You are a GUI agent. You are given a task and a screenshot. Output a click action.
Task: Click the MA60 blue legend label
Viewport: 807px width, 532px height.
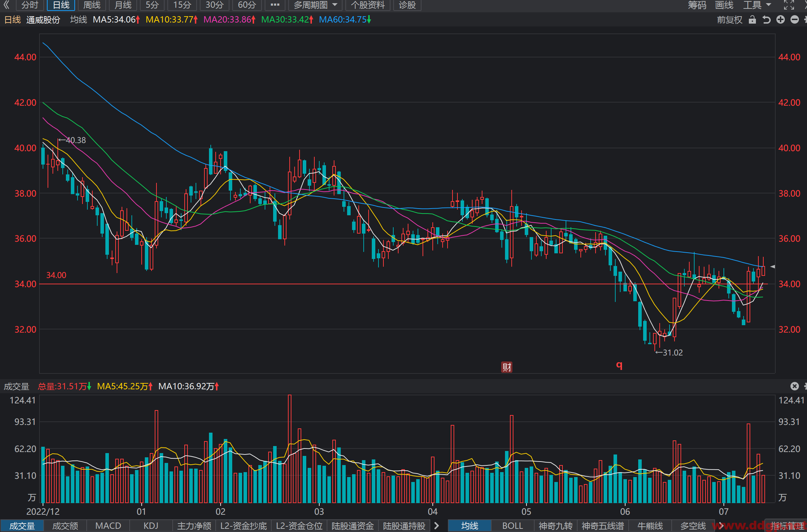(345, 20)
